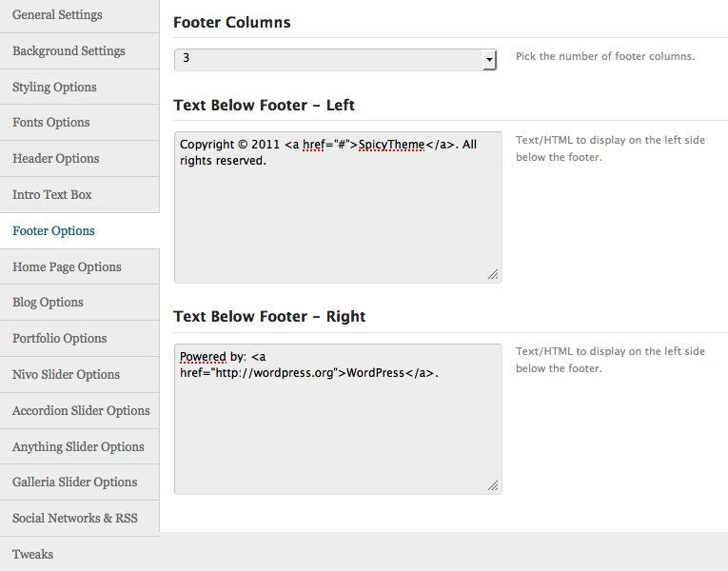Open the General Settings tab
The height and width of the screenshot is (571, 728).
[x=57, y=15]
